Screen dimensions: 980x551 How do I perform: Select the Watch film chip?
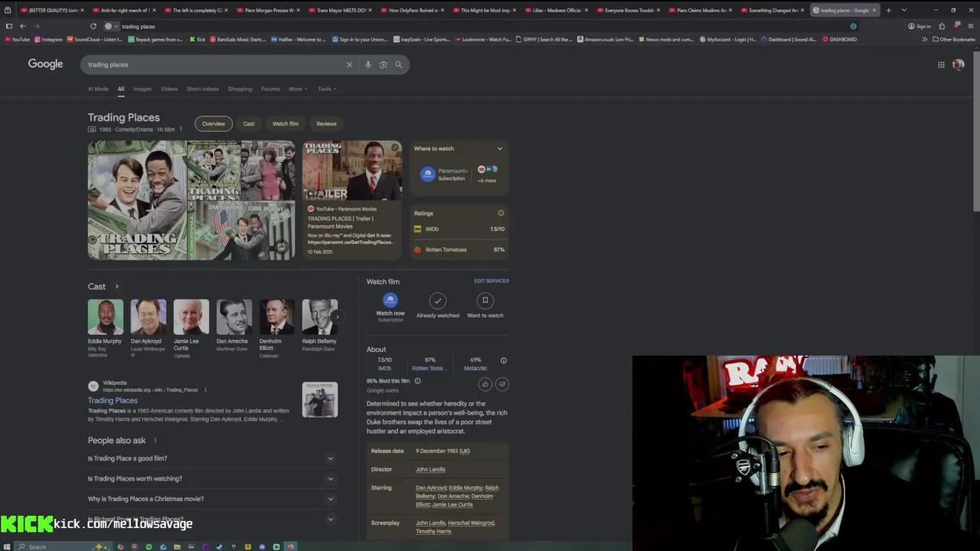[x=286, y=124]
